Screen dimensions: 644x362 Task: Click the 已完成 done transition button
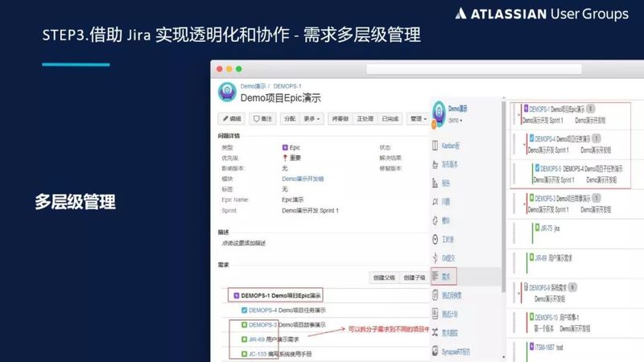click(x=390, y=118)
